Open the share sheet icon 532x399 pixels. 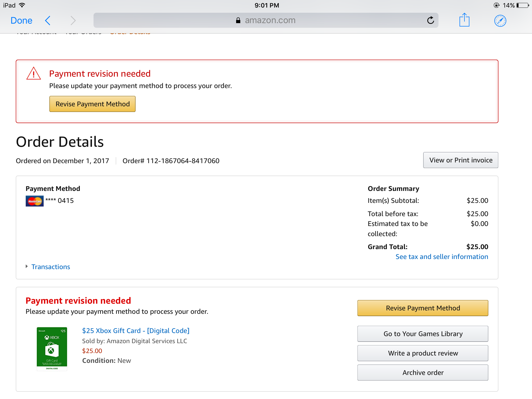(464, 20)
